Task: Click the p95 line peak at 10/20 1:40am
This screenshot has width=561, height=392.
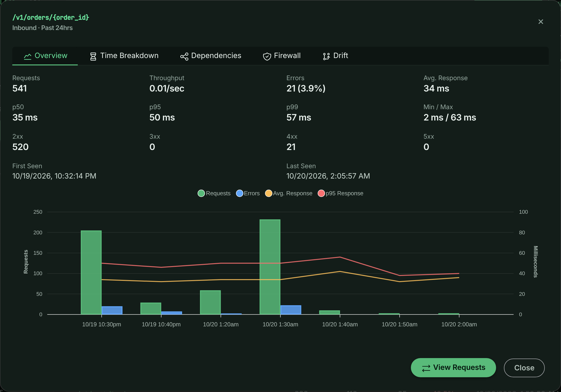Action: coord(340,257)
